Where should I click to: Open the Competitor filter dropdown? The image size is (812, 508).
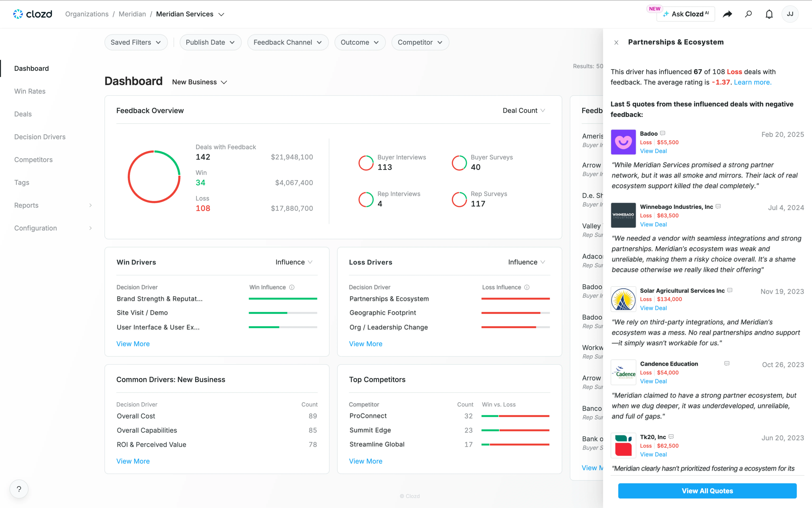click(x=420, y=42)
